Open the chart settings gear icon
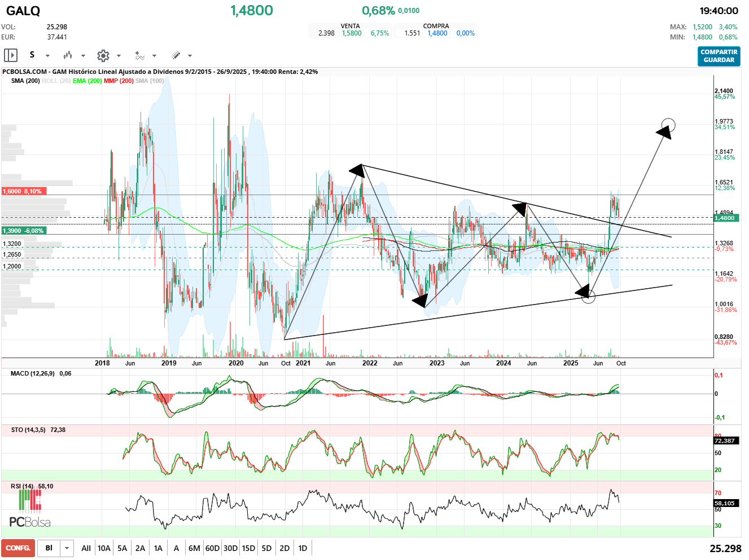Image resolution: width=749 pixels, height=560 pixels. coord(103,55)
